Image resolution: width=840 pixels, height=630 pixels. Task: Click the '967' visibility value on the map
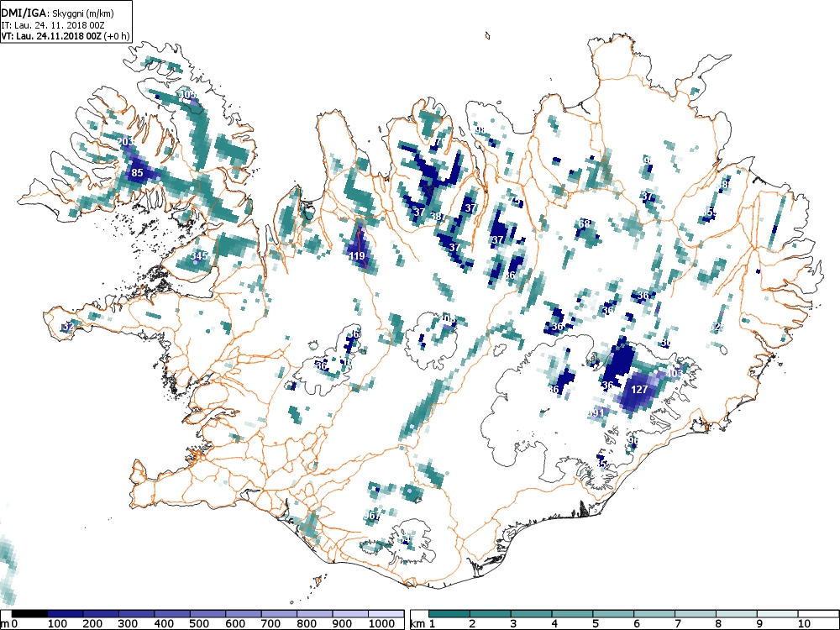coord(372,516)
